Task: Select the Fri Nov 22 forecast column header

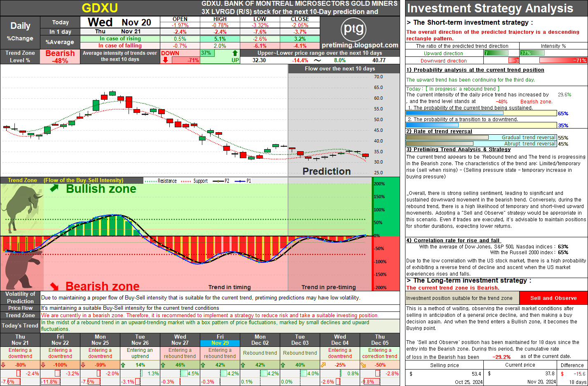Action: (x=60, y=340)
